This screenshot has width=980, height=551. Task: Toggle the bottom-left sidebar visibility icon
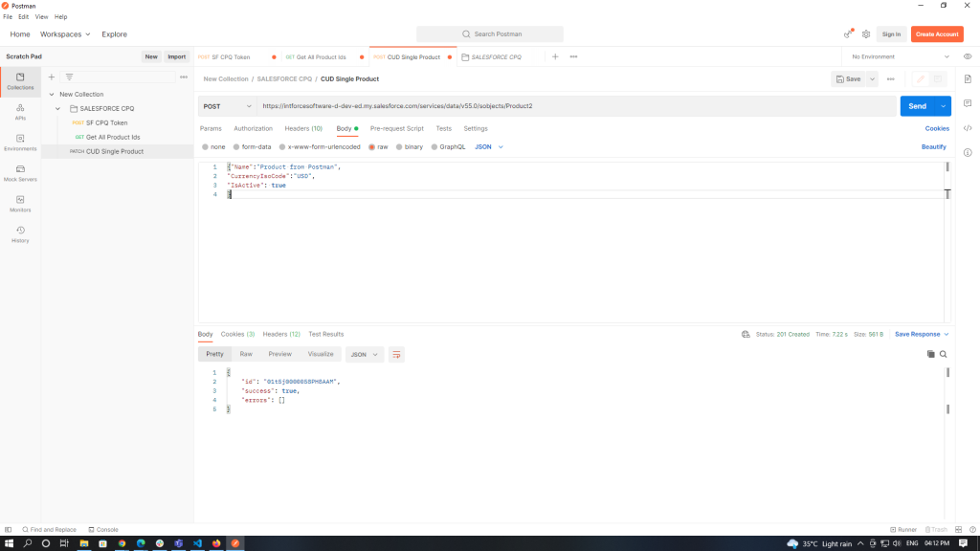[8, 530]
